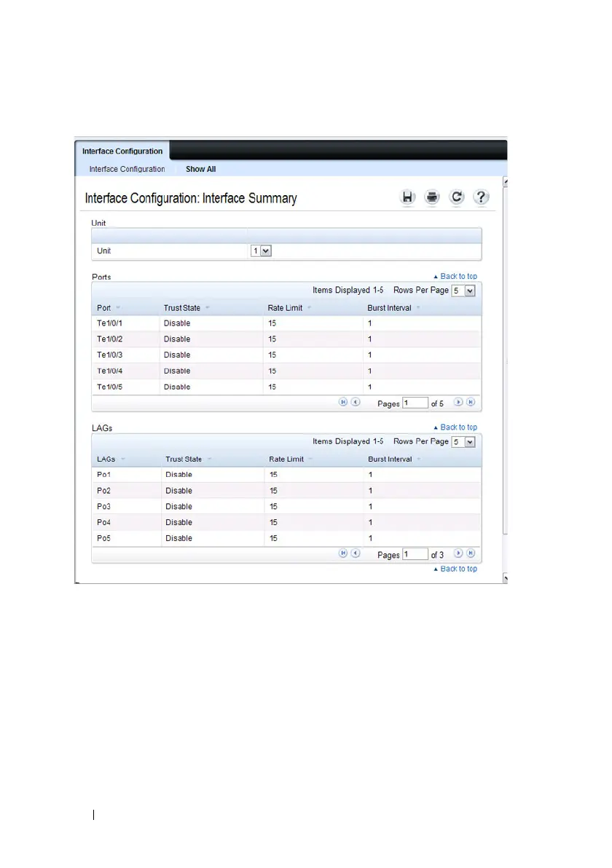The image size is (612, 868).
Task: Select port Te1/0/1 row
Action: pos(286,323)
